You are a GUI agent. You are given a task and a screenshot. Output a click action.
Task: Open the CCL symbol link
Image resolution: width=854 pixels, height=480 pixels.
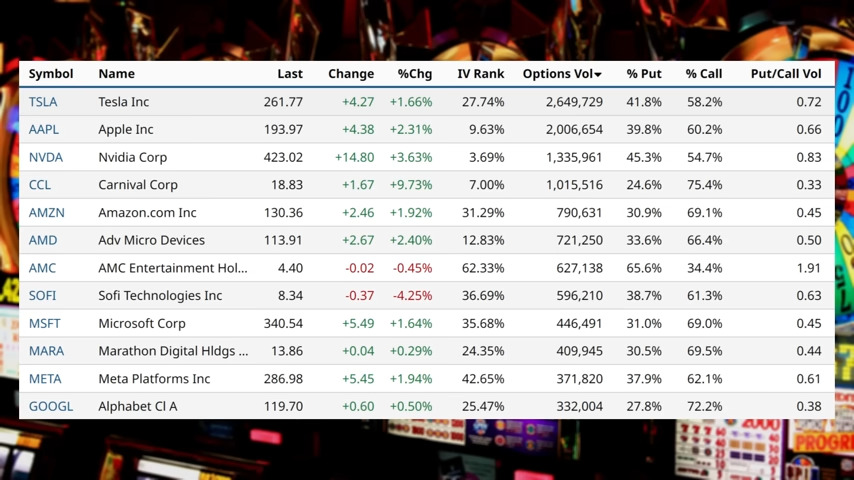(40, 185)
